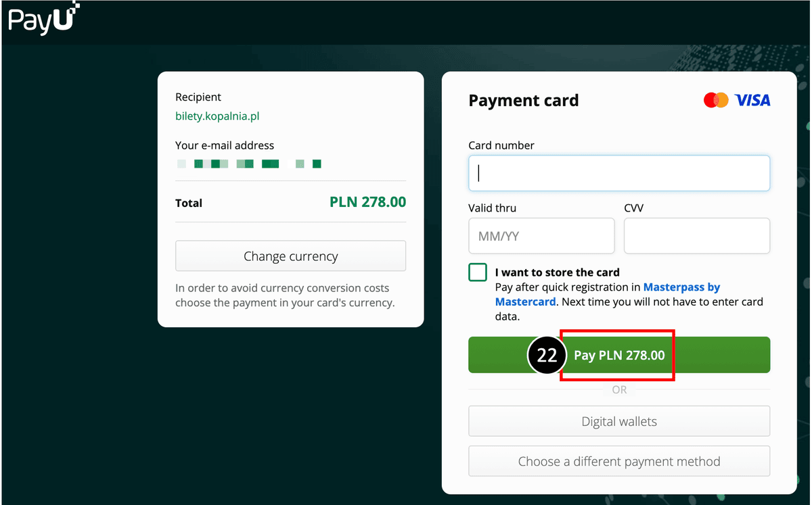Select the masked e-mail address
This screenshot has height=505, width=812.
coord(249,164)
